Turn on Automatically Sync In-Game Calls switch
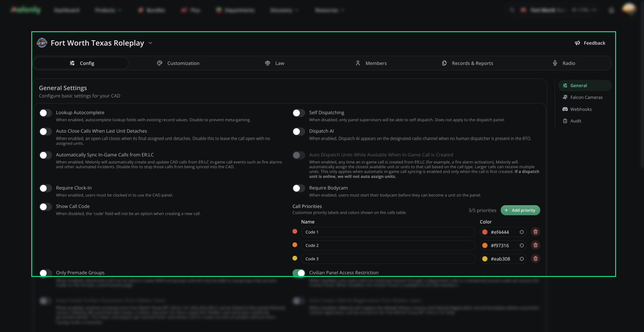 46,155
